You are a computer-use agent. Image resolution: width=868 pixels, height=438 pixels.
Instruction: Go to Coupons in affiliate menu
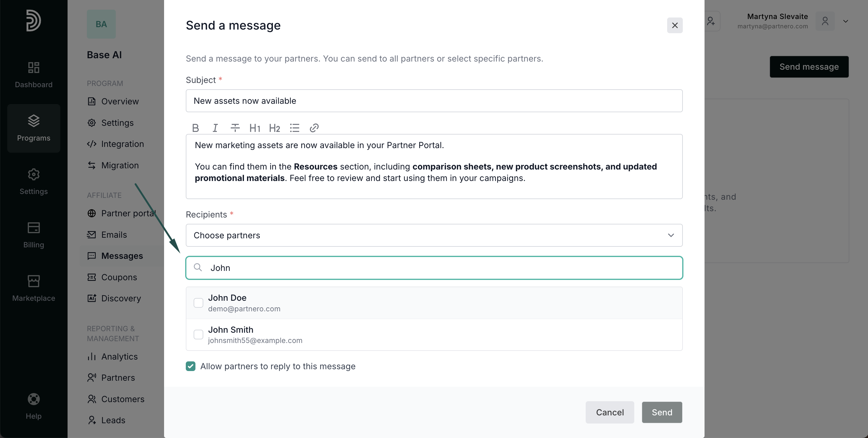(x=119, y=277)
